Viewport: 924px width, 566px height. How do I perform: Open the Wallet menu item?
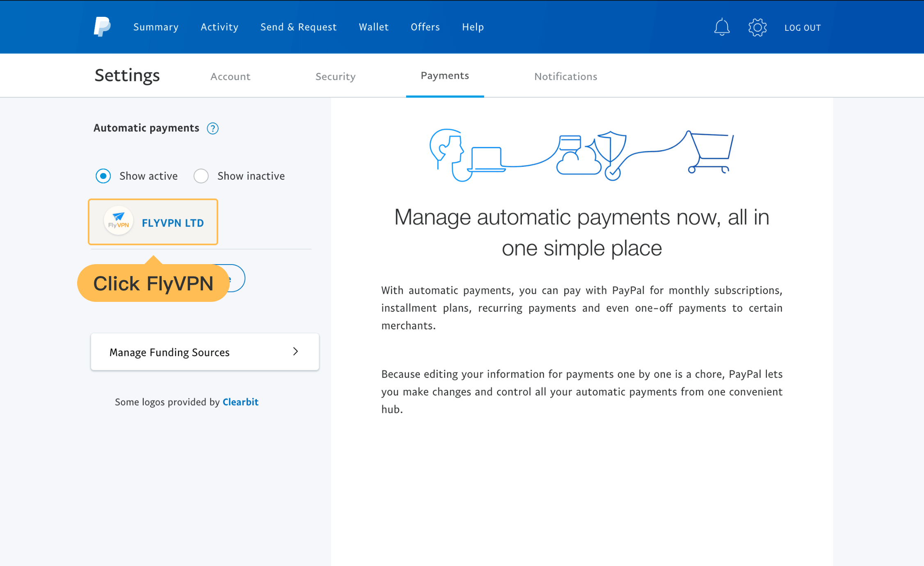click(x=373, y=27)
